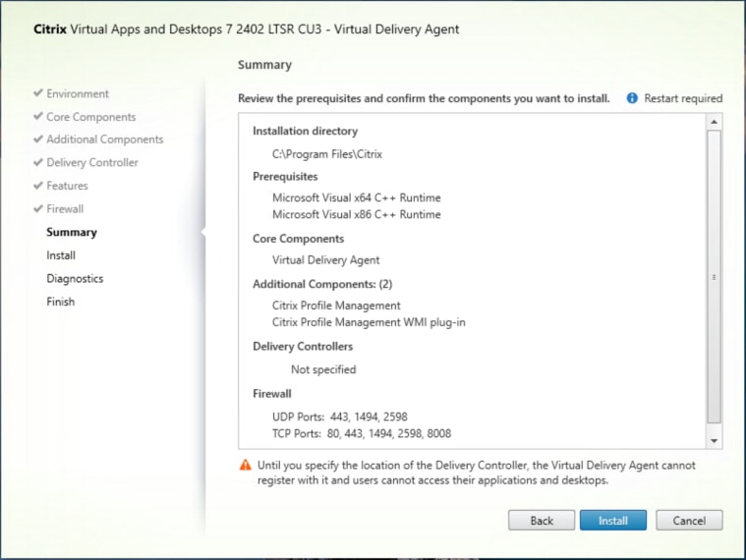Click the Delivery Controller step checkmark

tap(38, 162)
